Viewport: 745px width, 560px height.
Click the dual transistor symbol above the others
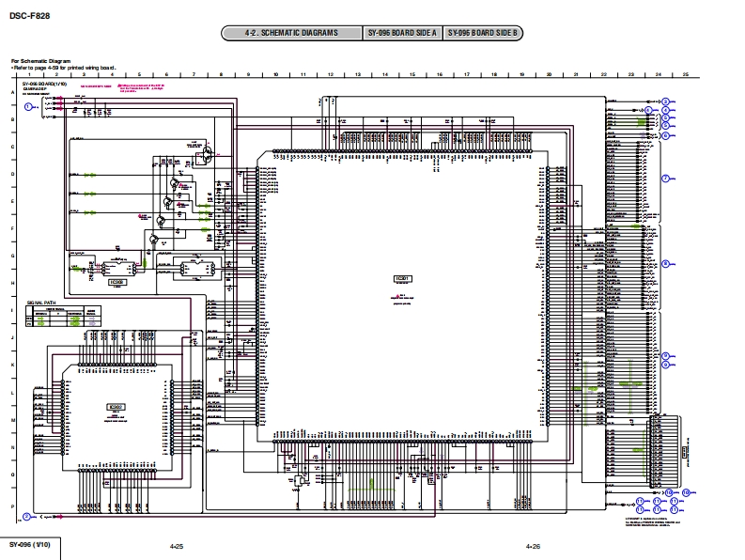(x=205, y=157)
